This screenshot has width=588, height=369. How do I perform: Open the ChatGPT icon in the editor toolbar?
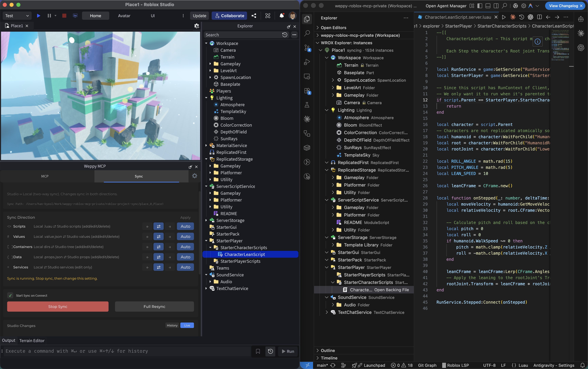click(530, 17)
